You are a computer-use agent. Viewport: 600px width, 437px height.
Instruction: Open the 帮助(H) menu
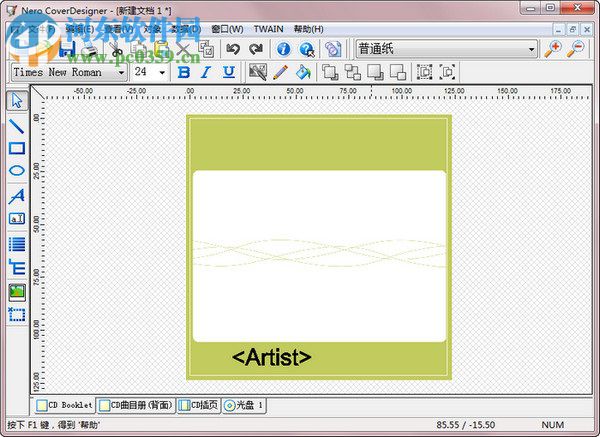[308, 29]
